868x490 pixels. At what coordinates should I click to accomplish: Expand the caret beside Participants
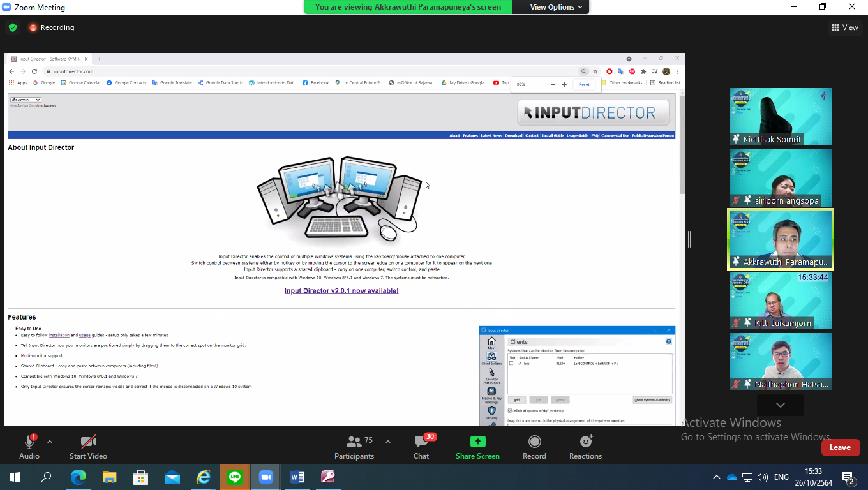387,442
